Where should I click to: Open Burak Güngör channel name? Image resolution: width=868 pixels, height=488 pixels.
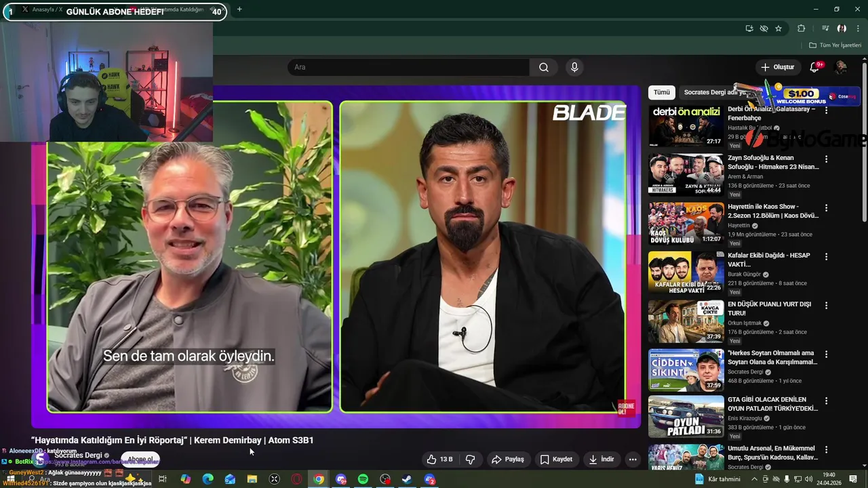point(745,274)
